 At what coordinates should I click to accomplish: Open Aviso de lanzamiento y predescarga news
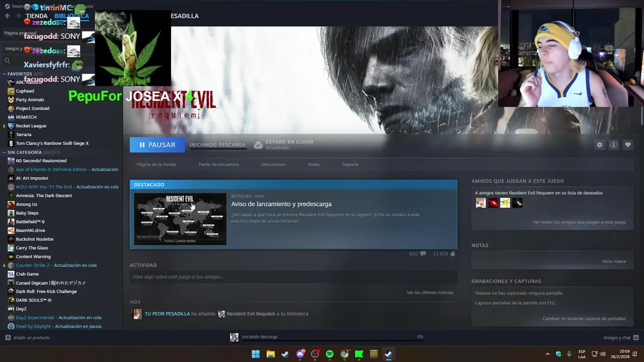(x=281, y=204)
